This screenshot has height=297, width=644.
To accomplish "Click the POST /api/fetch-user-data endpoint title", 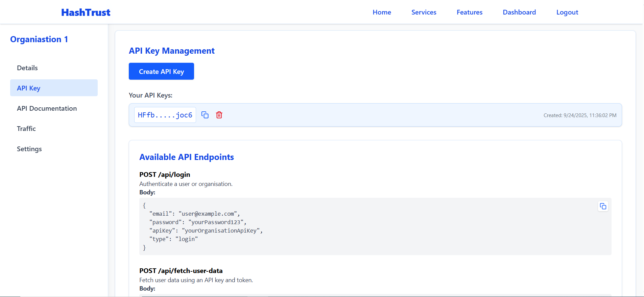I will pos(181,271).
